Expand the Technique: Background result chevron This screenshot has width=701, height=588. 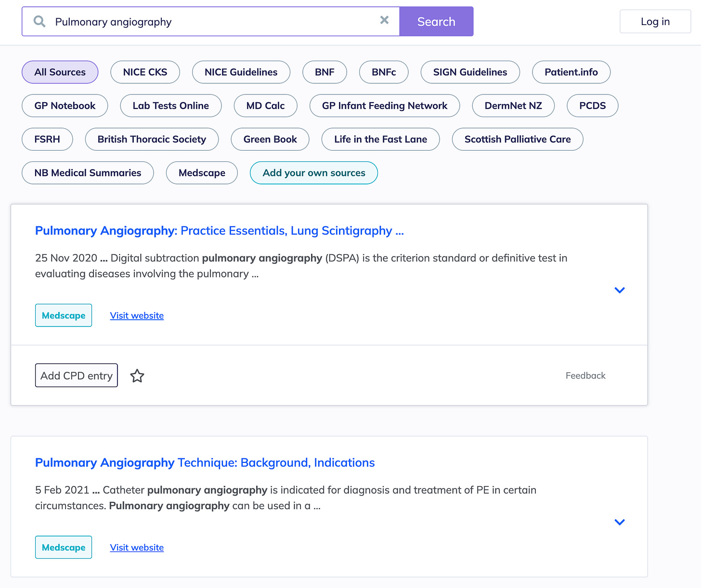620,522
